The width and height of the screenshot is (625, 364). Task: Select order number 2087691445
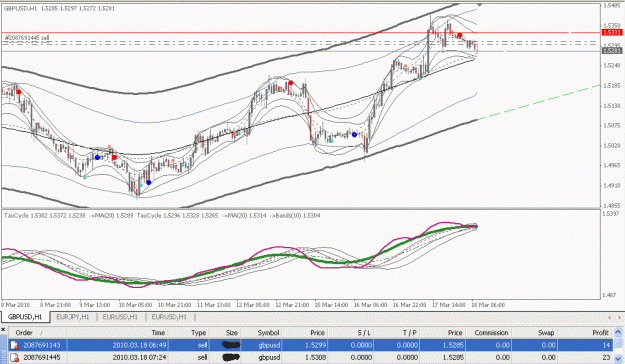[42, 358]
